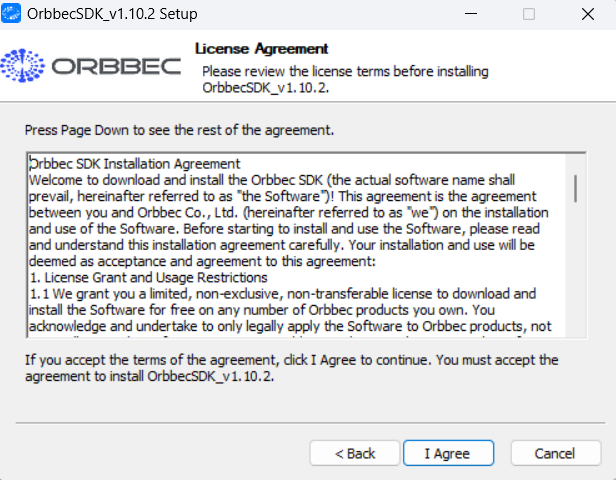Click "Please review the license terms" header text
Screen dimensions: 616x480
pos(345,72)
